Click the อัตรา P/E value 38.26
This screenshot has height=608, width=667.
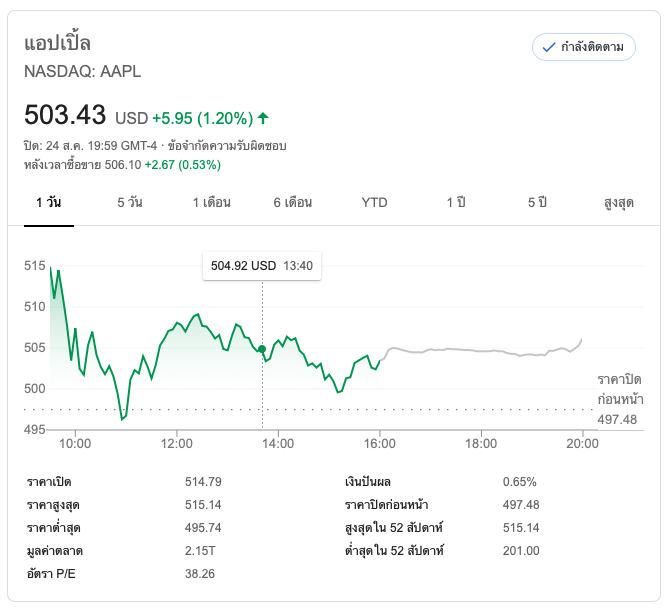tap(200, 574)
